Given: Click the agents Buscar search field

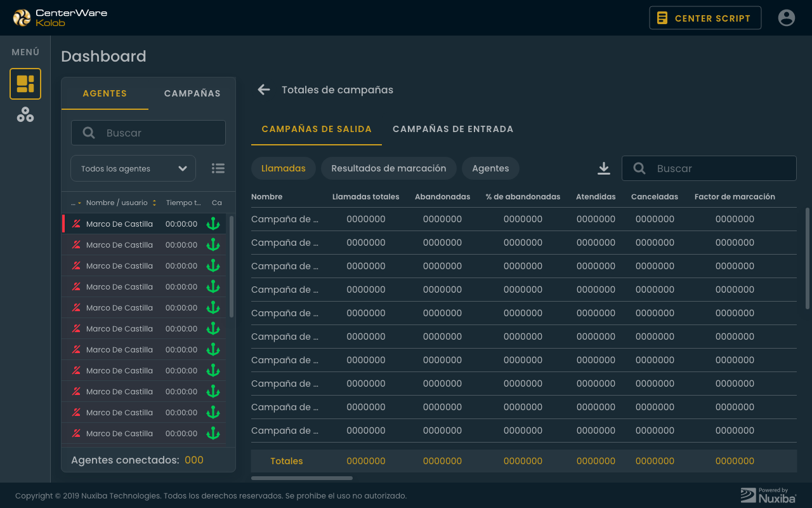Looking at the screenshot, I should [x=148, y=133].
